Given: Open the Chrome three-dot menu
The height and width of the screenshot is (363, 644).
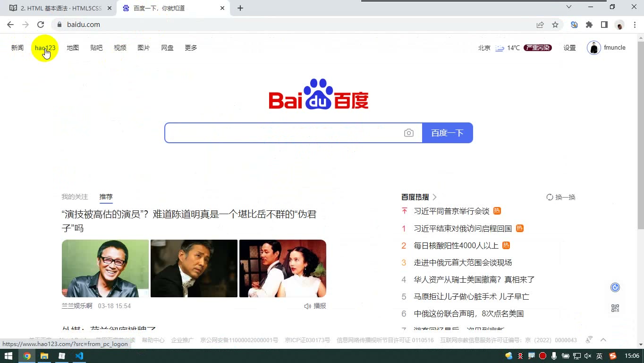Looking at the screenshot, I should coord(634,25).
